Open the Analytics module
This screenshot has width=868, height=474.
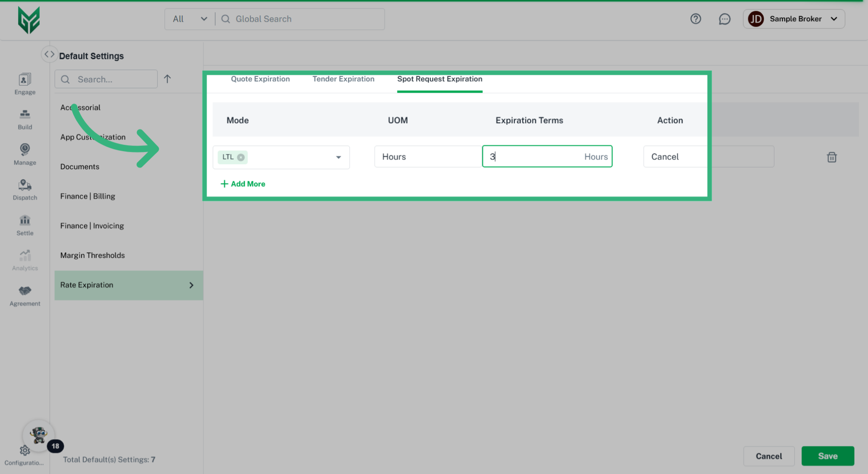(24, 259)
